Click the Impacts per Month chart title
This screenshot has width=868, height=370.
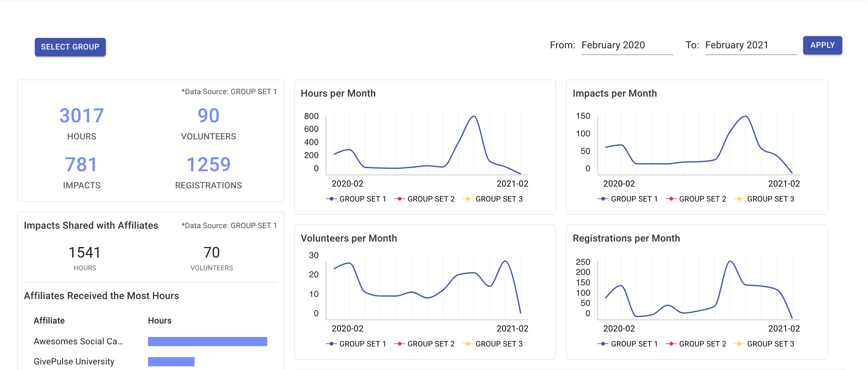click(x=615, y=93)
